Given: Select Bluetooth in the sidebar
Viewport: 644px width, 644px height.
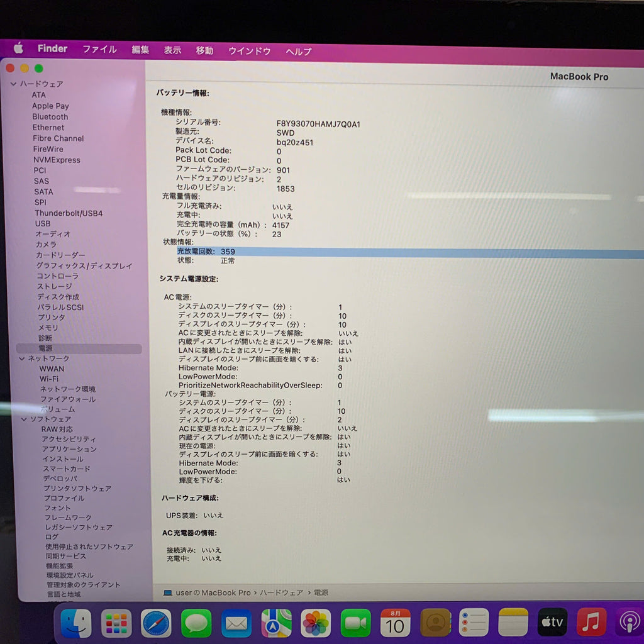Looking at the screenshot, I should tap(50, 116).
